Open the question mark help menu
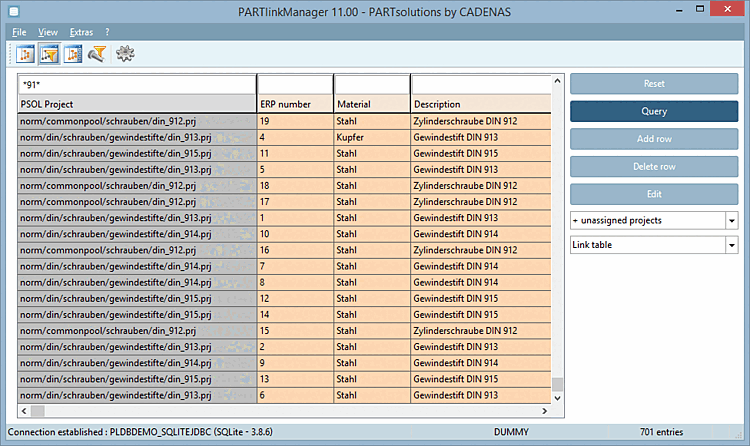Viewport: 750px width, 446px height. 107,32
